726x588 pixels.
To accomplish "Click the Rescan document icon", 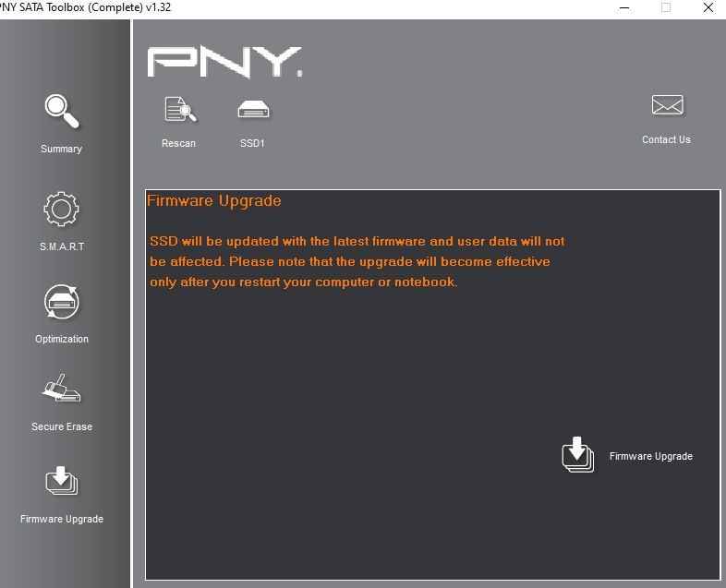I will [x=179, y=110].
